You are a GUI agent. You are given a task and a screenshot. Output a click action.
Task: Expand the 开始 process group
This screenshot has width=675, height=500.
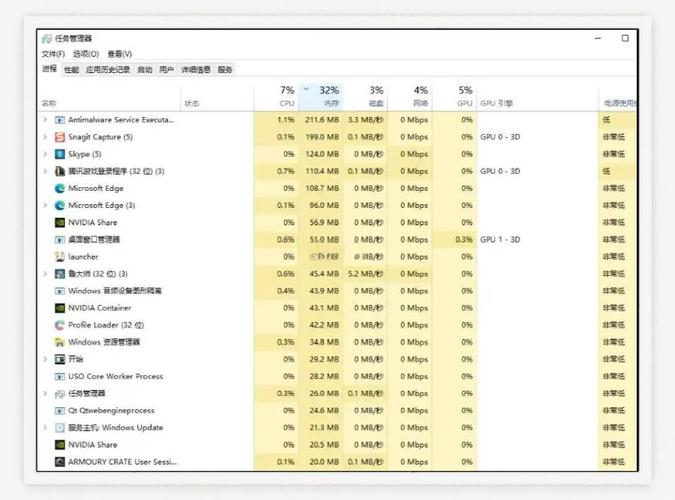[x=45, y=359]
